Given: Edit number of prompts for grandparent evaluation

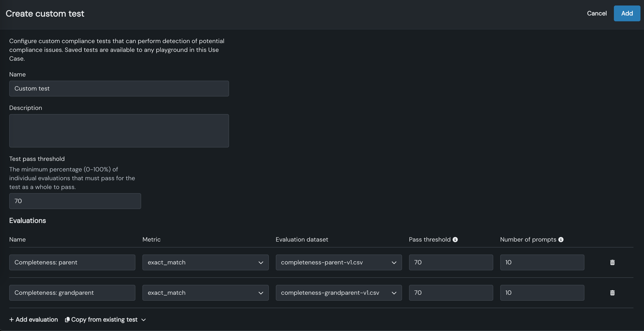Looking at the screenshot, I should pos(542,293).
